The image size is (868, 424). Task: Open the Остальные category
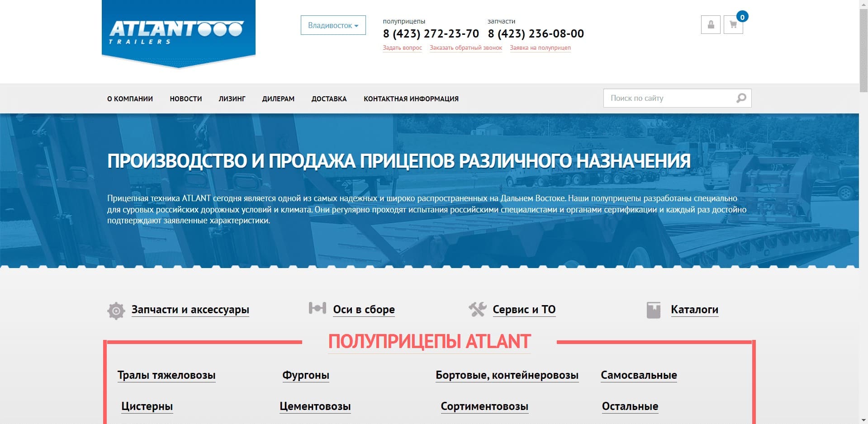pyautogui.click(x=630, y=406)
